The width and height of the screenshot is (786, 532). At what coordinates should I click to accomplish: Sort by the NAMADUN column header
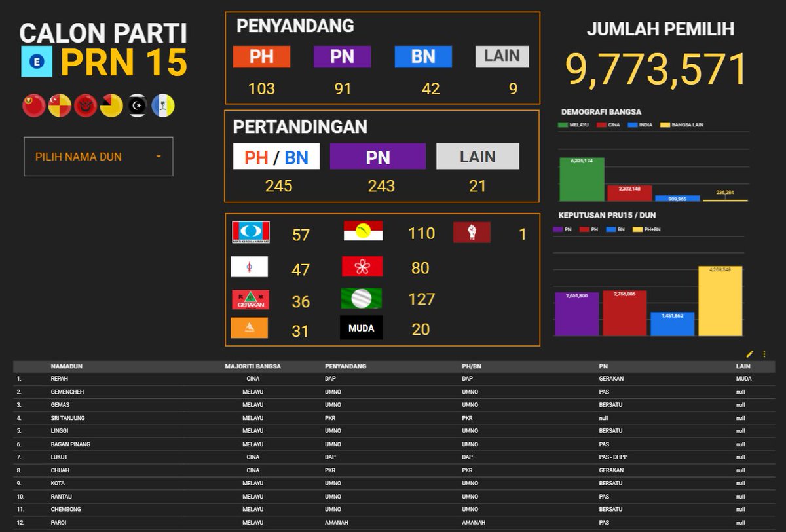pos(67,366)
